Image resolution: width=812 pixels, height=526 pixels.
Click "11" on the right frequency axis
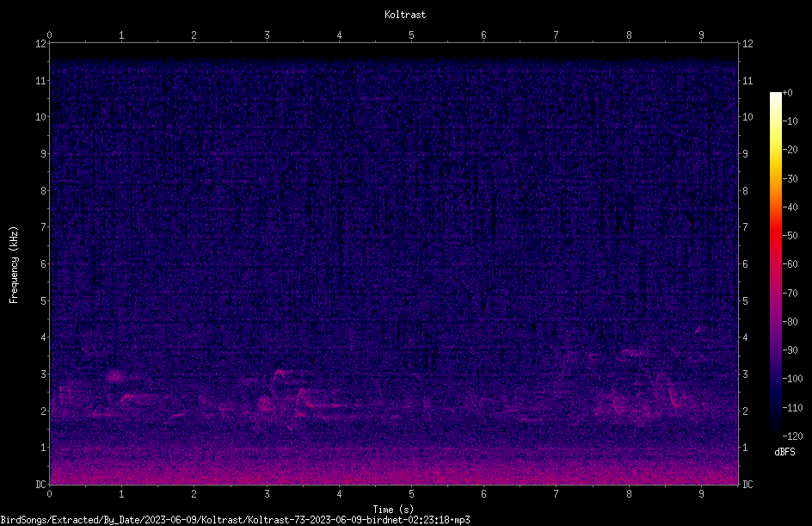point(747,81)
